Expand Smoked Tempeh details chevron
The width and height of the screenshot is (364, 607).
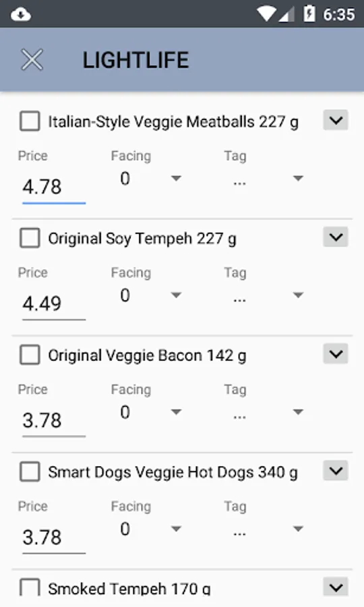336,587
